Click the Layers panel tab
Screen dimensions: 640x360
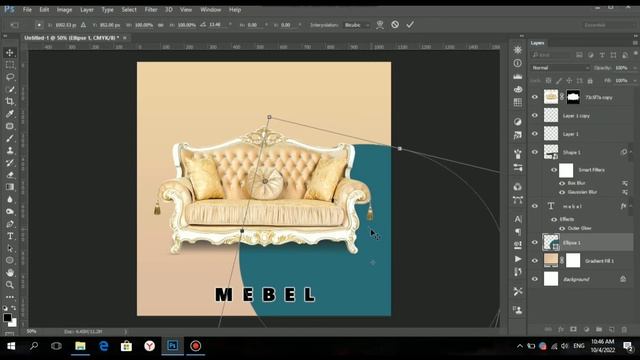(x=538, y=43)
